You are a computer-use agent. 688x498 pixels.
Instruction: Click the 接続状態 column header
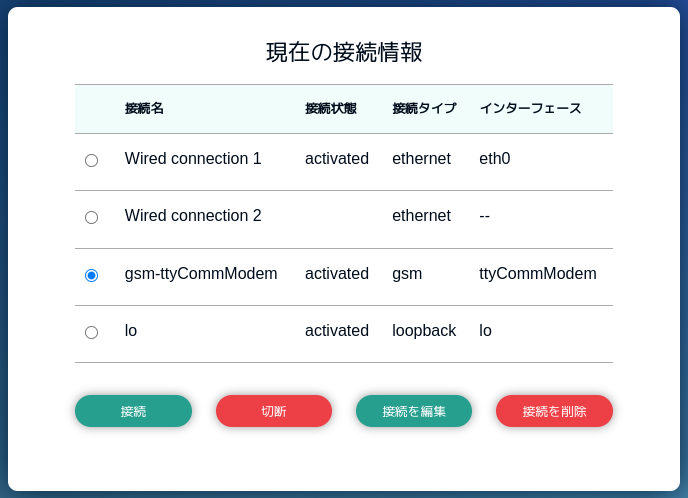(330, 109)
